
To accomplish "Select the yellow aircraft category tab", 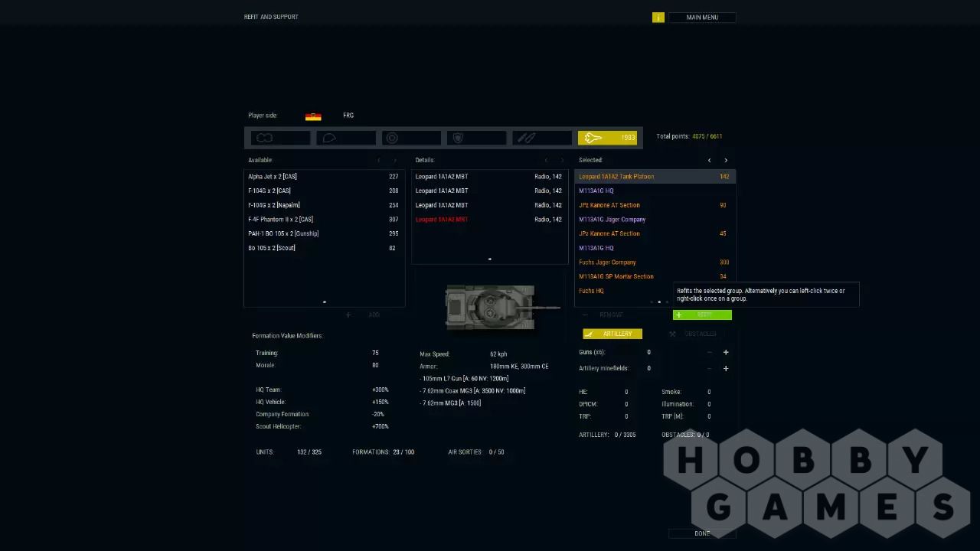I will point(607,138).
